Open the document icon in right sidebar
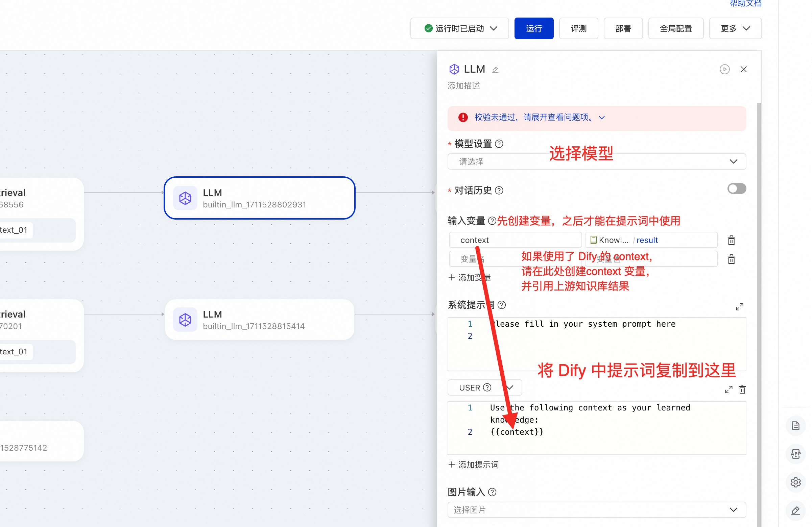812x527 pixels. point(796,425)
